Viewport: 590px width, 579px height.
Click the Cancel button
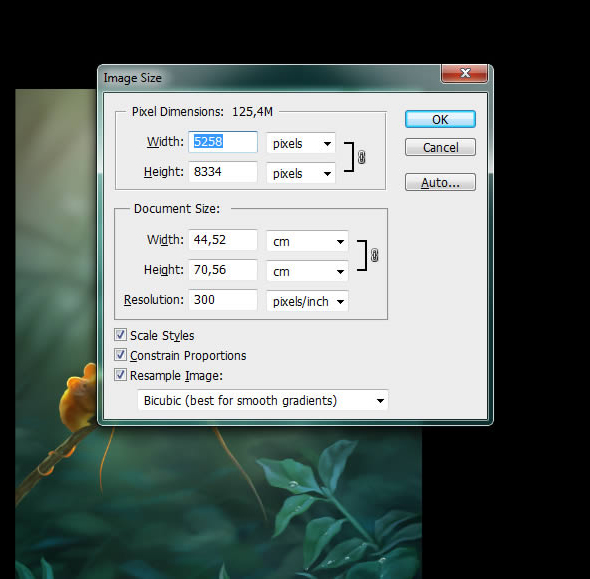pyautogui.click(x=440, y=147)
